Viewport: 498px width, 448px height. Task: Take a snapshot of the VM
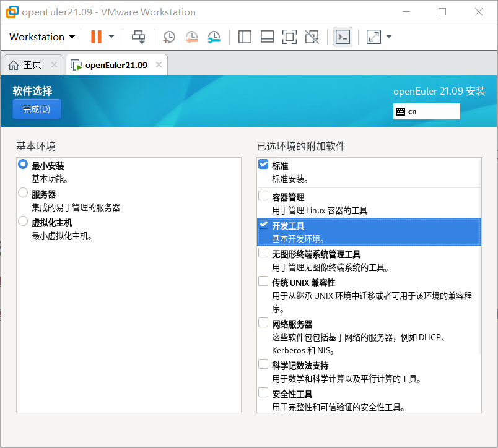coord(169,37)
